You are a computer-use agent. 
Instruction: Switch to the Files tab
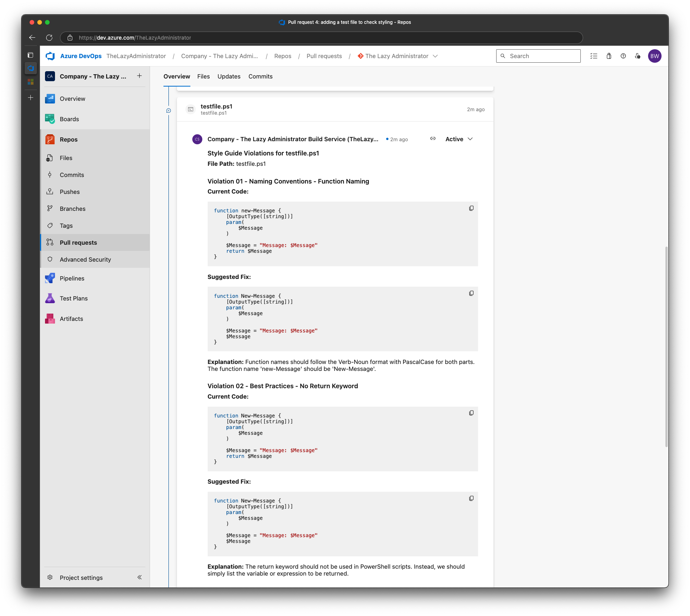coord(203,77)
